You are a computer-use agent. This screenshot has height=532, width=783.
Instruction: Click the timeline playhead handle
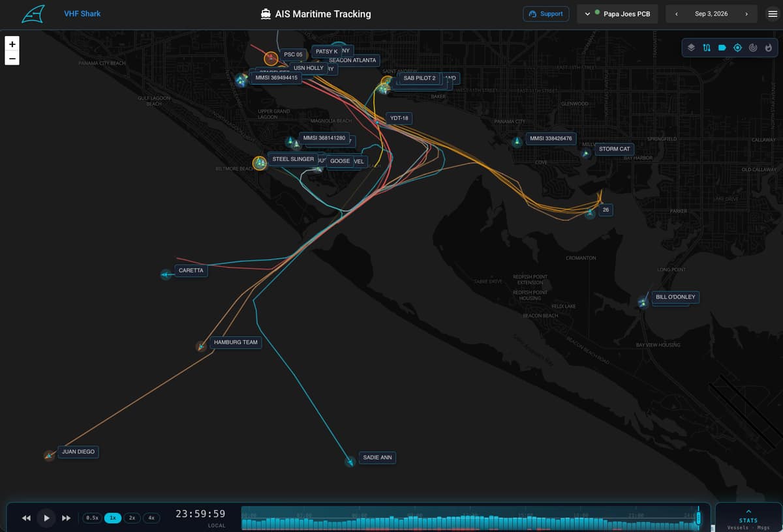pyautogui.click(x=698, y=518)
